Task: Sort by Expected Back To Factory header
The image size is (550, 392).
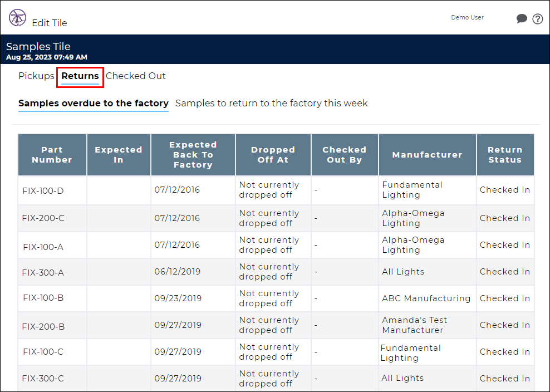Action: [193, 155]
